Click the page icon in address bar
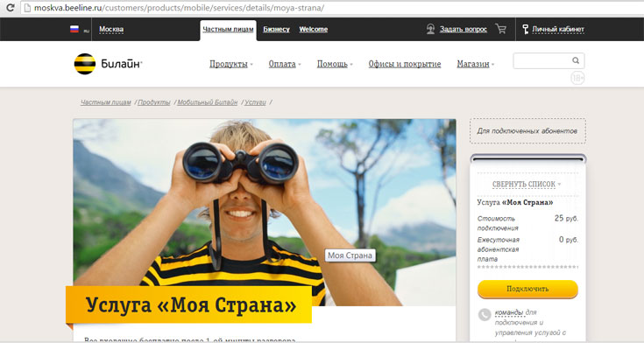Screen dimensions: 644x343 pyautogui.click(x=27, y=8)
